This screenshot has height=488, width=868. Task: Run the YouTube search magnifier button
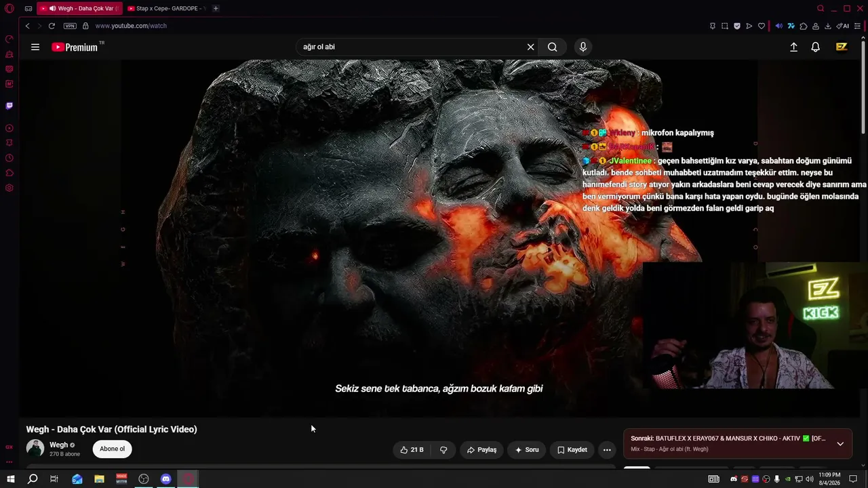point(553,47)
